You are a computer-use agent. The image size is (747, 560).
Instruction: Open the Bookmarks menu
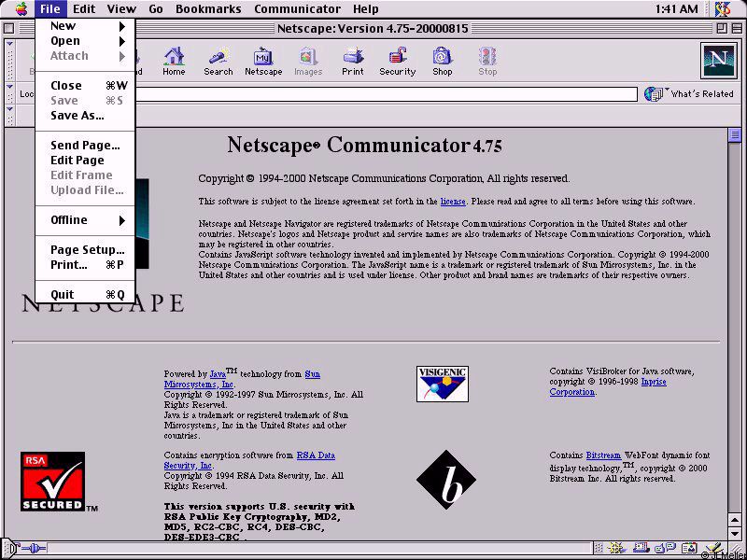pyautogui.click(x=208, y=8)
